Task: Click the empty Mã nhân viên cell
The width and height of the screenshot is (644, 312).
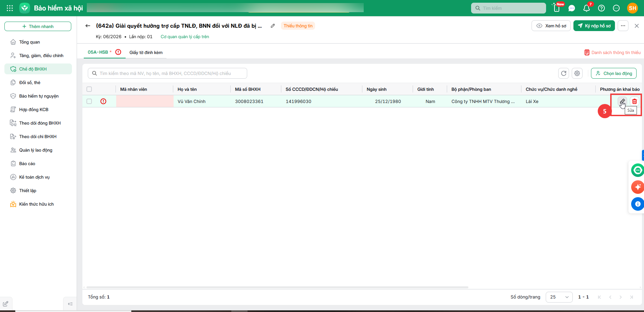Action: pyautogui.click(x=145, y=101)
